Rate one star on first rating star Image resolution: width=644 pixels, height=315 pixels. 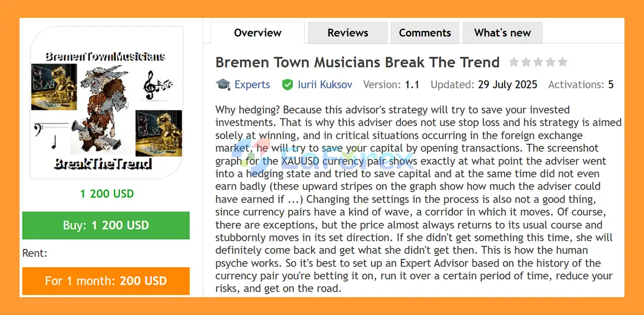click(x=514, y=62)
